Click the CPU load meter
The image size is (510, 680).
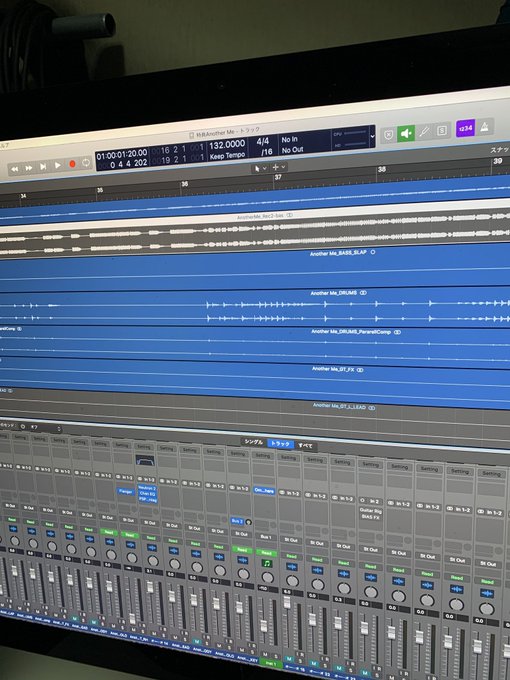[349, 134]
